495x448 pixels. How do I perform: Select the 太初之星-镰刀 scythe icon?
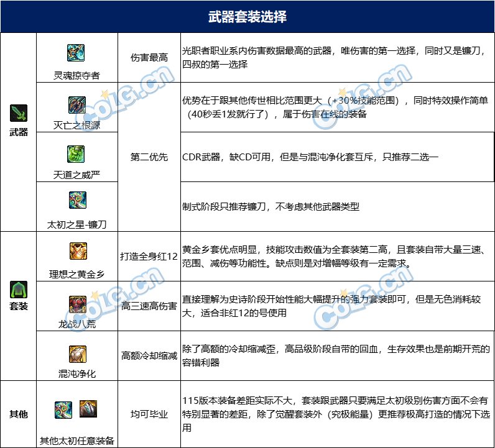(x=76, y=200)
